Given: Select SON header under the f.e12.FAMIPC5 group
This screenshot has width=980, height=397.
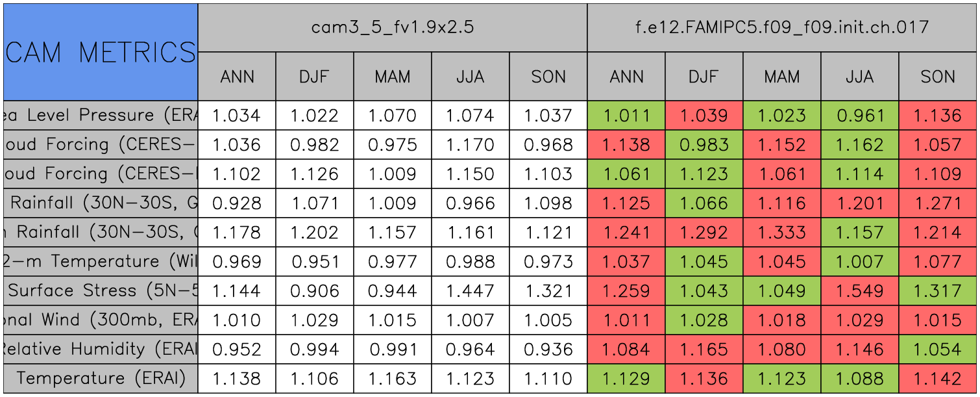Looking at the screenshot, I should click(x=938, y=77).
